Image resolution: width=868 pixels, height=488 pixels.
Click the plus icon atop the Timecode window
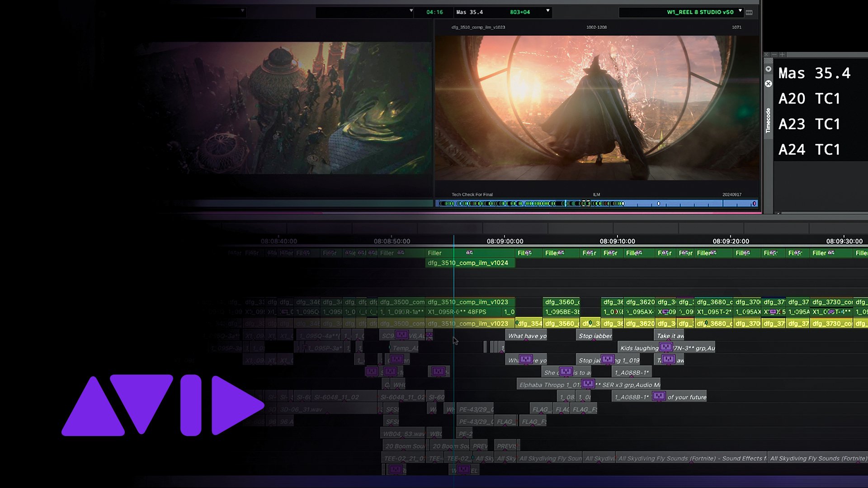782,54
